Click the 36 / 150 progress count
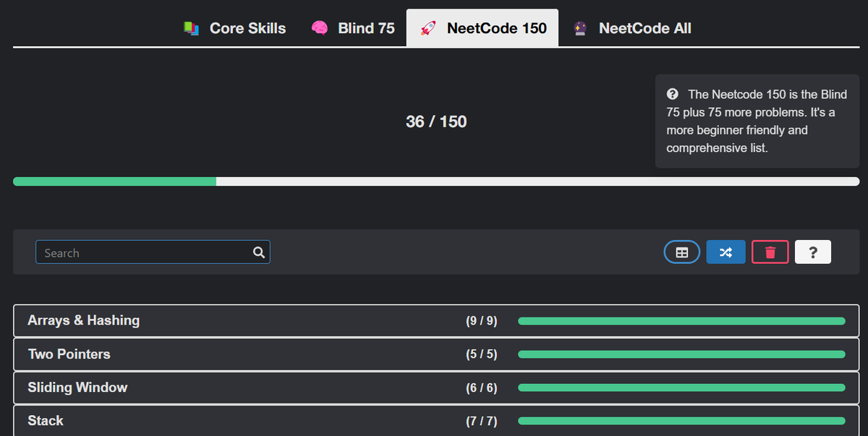The height and width of the screenshot is (436, 868). pos(436,121)
